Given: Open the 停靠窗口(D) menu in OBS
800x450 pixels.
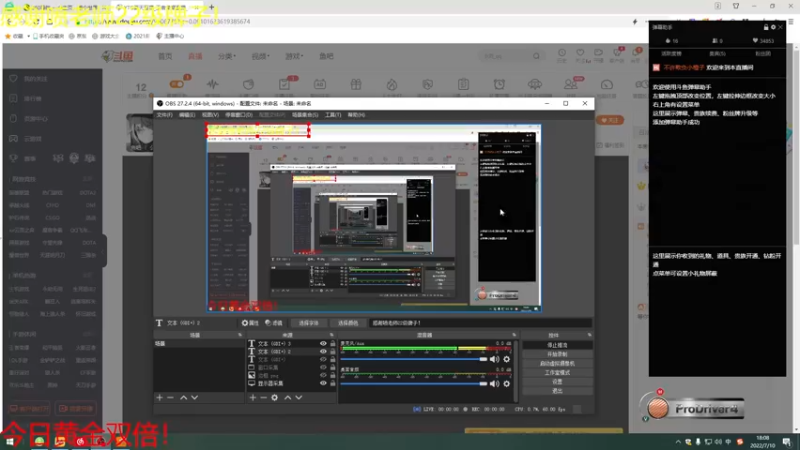Looking at the screenshot, I should click(x=239, y=115).
